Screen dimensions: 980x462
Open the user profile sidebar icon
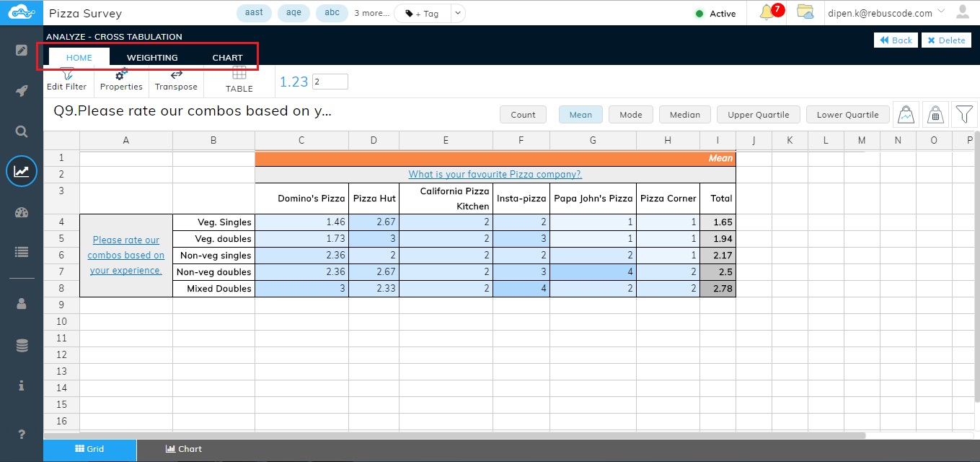tap(22, 304)
